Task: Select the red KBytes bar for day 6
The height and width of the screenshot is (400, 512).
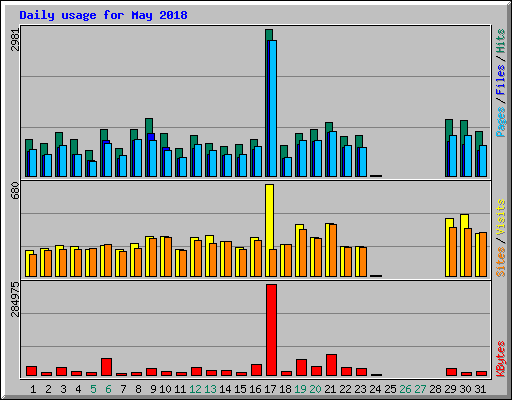Action: point(106,367)
